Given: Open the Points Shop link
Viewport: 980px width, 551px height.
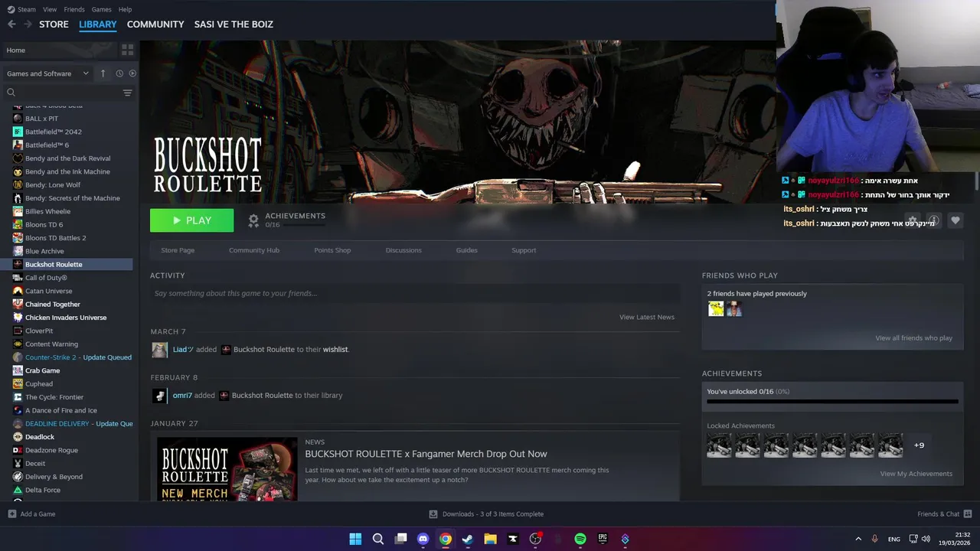Looking at the screenshot, I should click(x=332, y=250).
